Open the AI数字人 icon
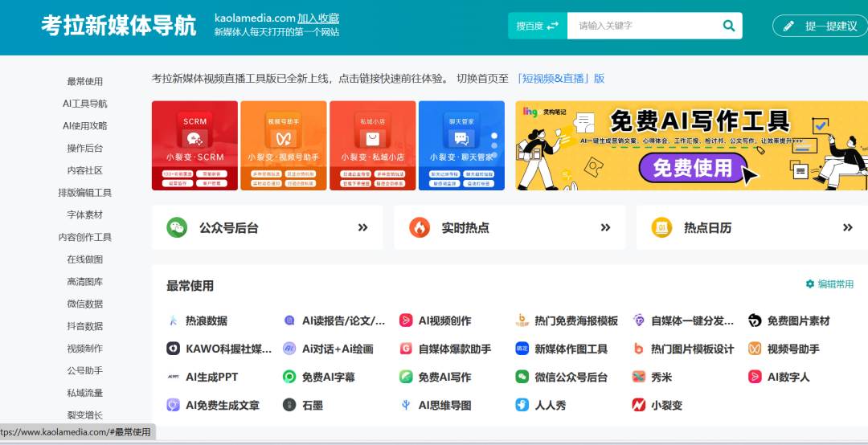The width and height of the screenshot is (868, 445). click(x=755, y=377)
